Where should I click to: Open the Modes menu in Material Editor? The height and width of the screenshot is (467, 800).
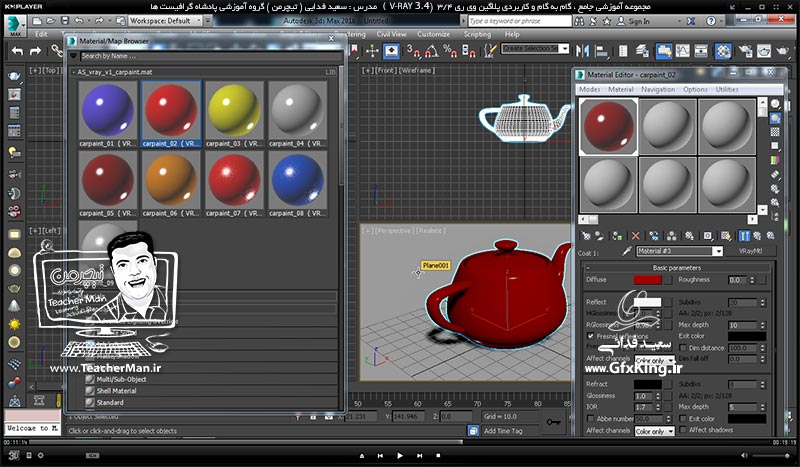[589, 89]
